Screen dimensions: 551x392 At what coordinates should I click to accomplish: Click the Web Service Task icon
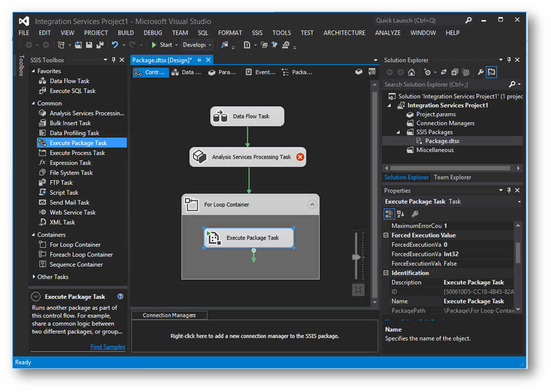(43, 212)
